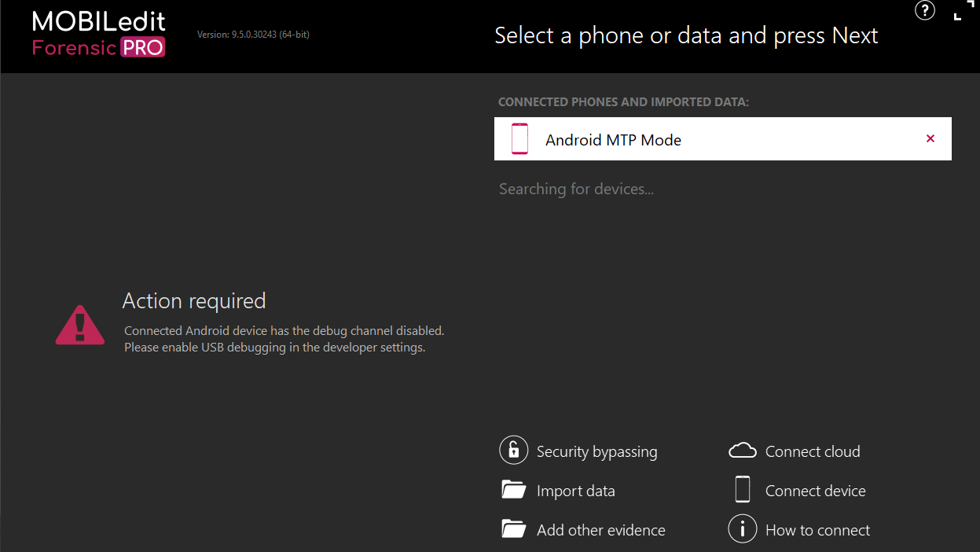Click the phone outline icon beside Connect device
980x552 pixels.
click(x=743, y=489)
